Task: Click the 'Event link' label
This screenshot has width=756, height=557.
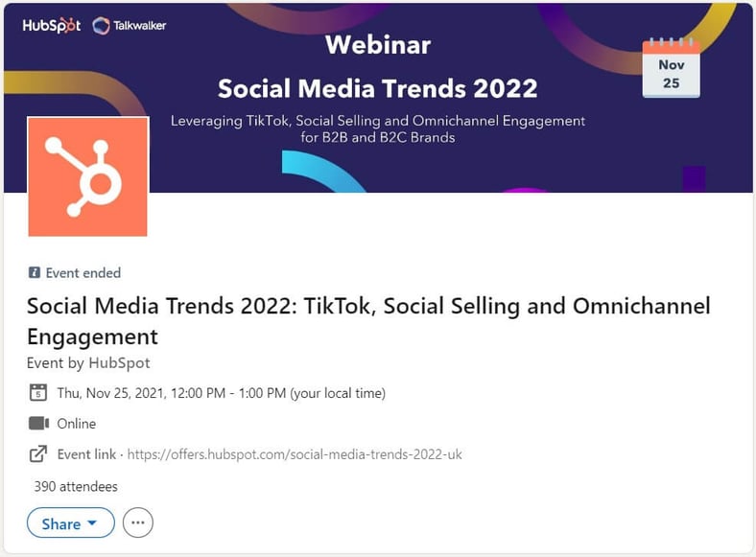Action: 86,454
